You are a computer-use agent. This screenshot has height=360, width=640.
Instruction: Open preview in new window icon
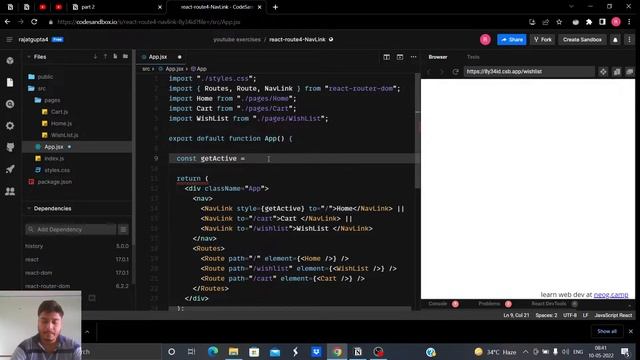(x=630, y=71)
